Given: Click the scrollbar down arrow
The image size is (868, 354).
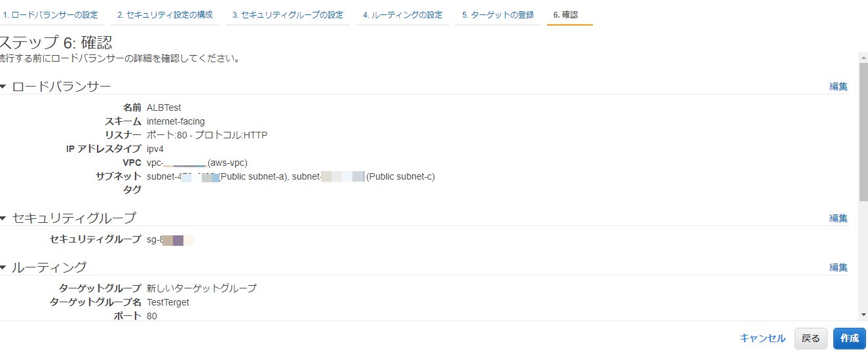Looking at the screenshot, I should [863, 315].
